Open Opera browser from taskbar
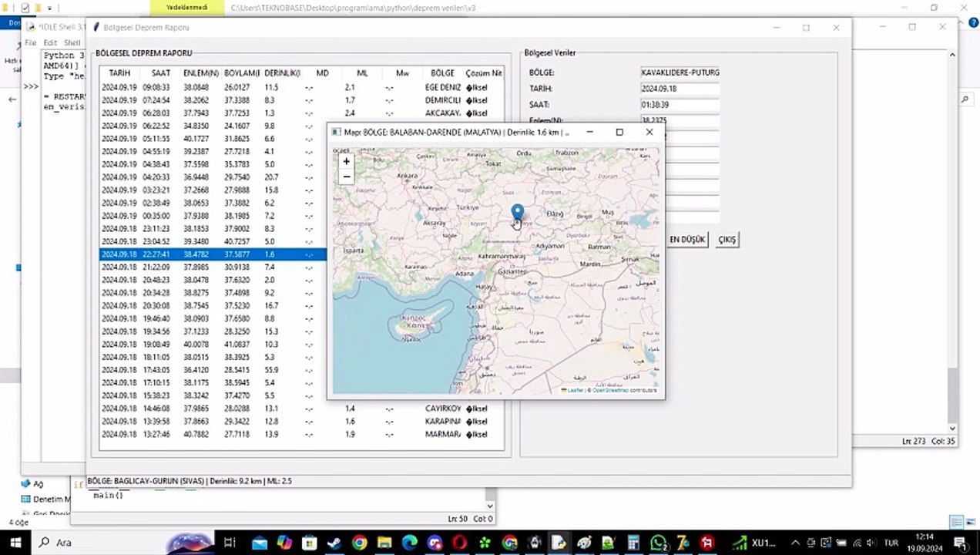The width and height of the screenshot is (980, 555). pos(459,543)
